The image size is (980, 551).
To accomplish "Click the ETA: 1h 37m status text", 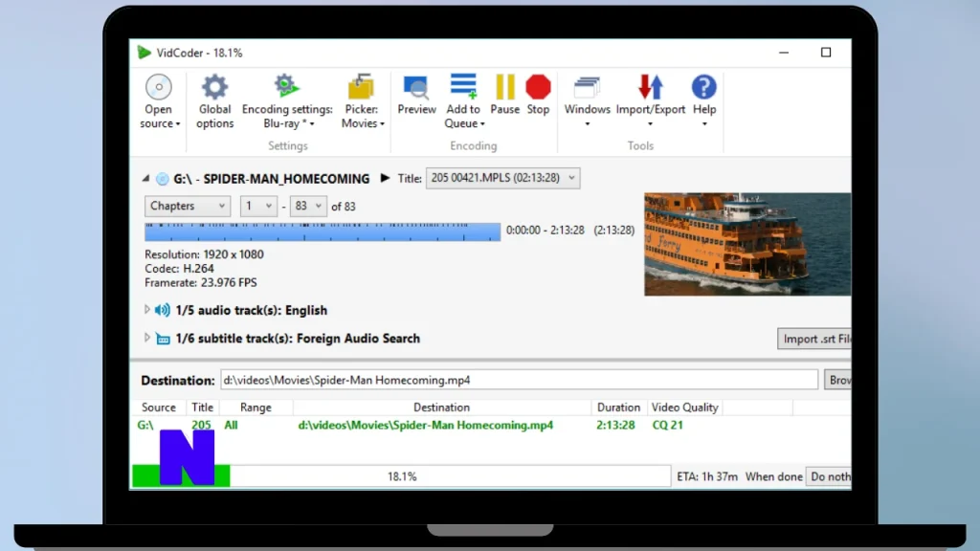I will point(707,476).
